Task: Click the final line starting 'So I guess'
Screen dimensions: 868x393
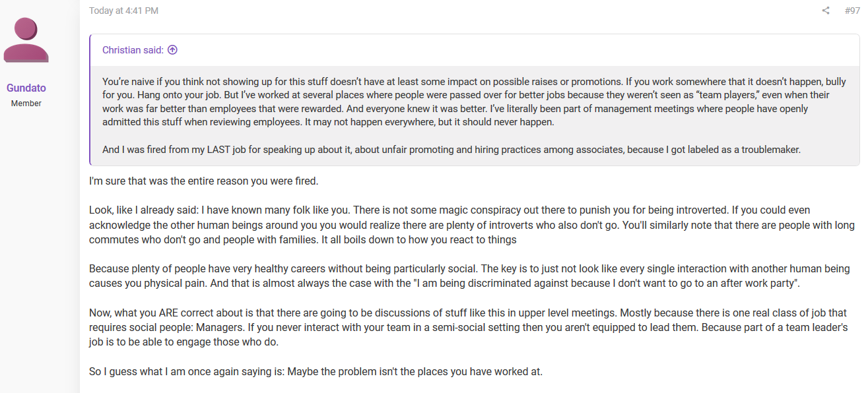Action: (316, 372)
